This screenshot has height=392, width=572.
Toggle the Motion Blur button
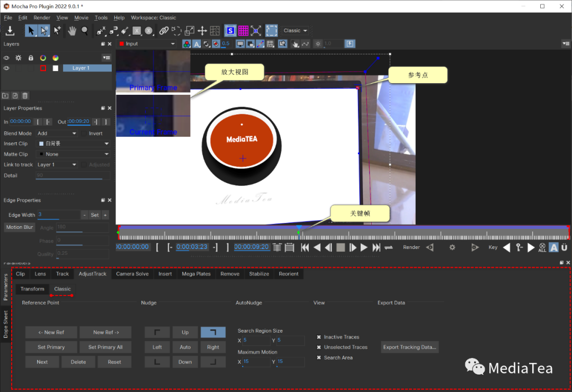pos(20,227)
